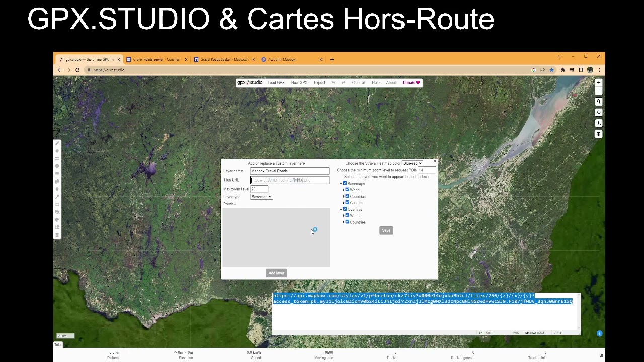Image resolution: width=644 pixels, height=362 pixels.
Task: Switch to Gravel Roads Seeker Couches tab
Action: click(x=157, y=59)
